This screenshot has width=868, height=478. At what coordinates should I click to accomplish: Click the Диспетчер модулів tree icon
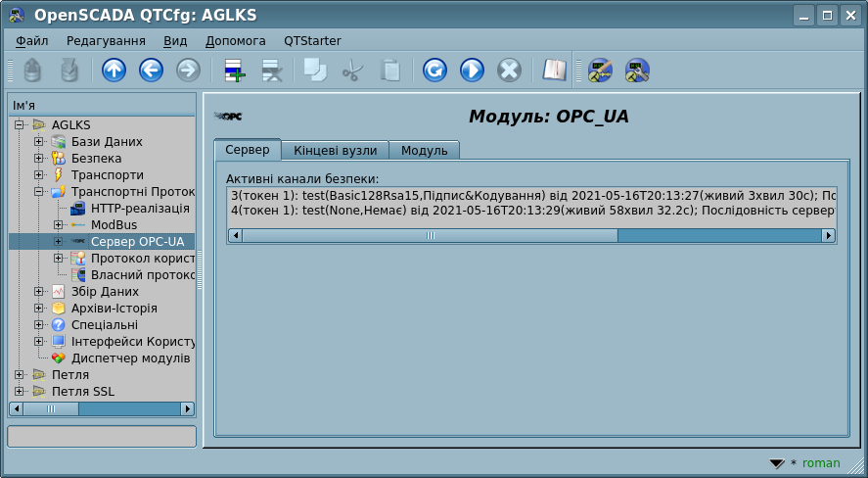(x=58, y=358)
